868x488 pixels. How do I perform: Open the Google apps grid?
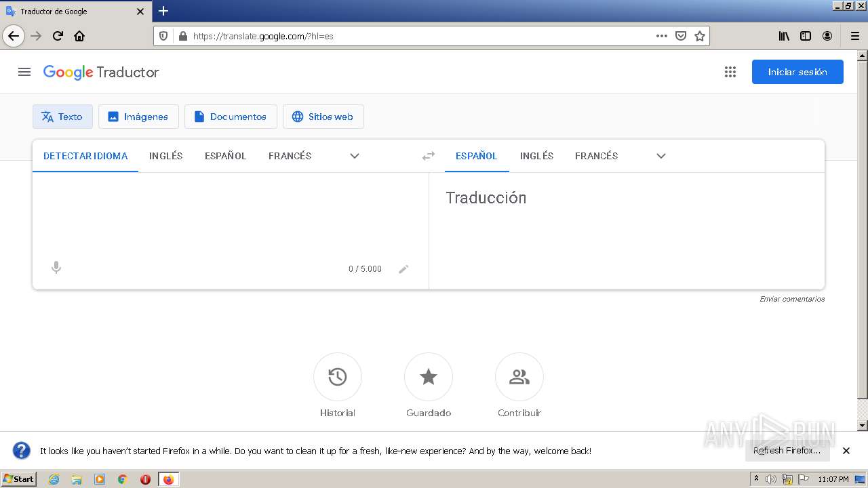point(730,72)
